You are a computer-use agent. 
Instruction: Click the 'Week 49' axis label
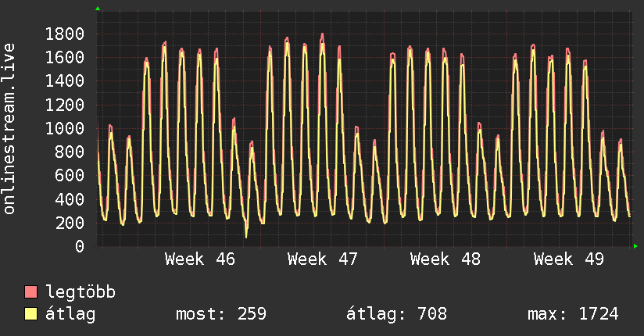coord(569,259)
